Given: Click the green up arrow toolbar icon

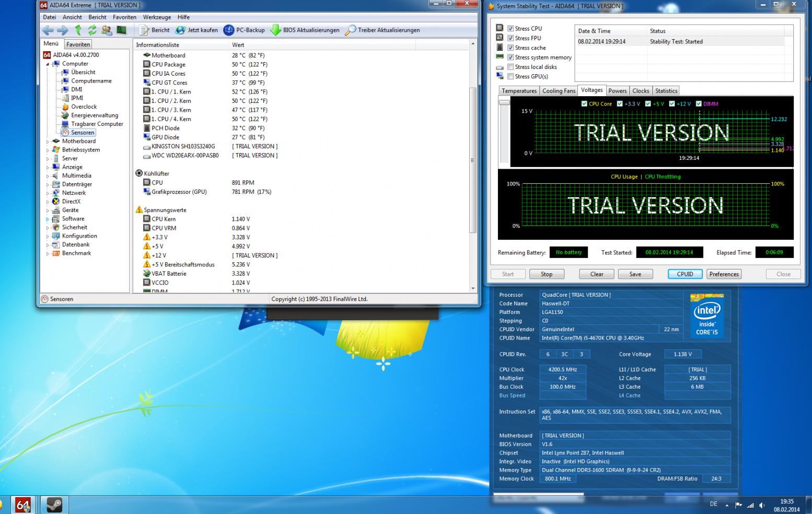Looking at the screenshot, I should pyautogui.click(x=78, y=30).
